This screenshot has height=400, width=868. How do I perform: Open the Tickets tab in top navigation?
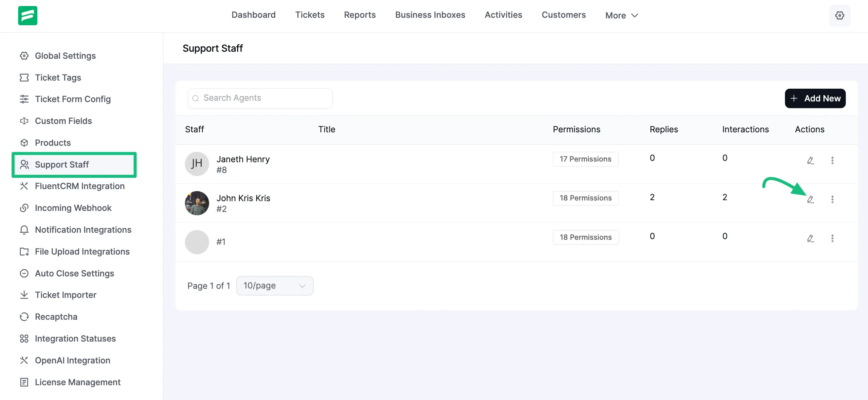pos(310,15)
